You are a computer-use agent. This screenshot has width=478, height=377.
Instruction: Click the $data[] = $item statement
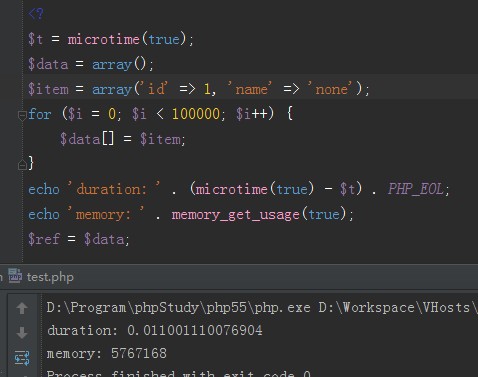tap(122, 139)
